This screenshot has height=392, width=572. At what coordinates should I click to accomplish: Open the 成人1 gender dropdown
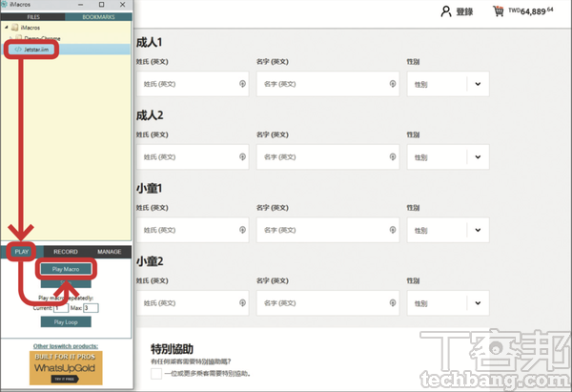pyautogui.click(x=448, y=84)
